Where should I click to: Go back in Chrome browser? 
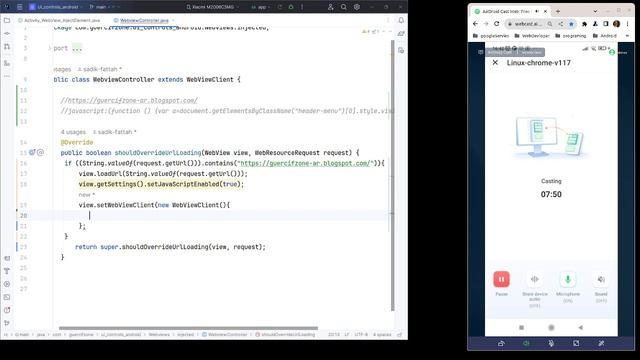point(475,24)
